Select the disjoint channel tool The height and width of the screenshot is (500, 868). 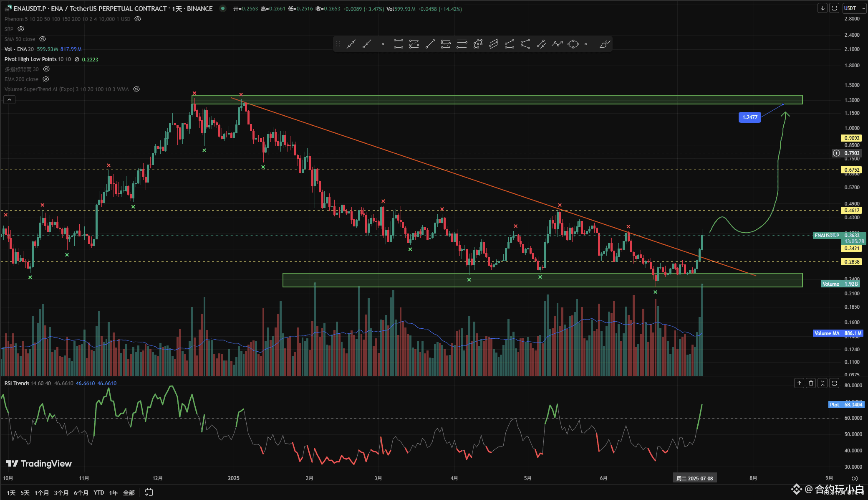click(525, 44)
